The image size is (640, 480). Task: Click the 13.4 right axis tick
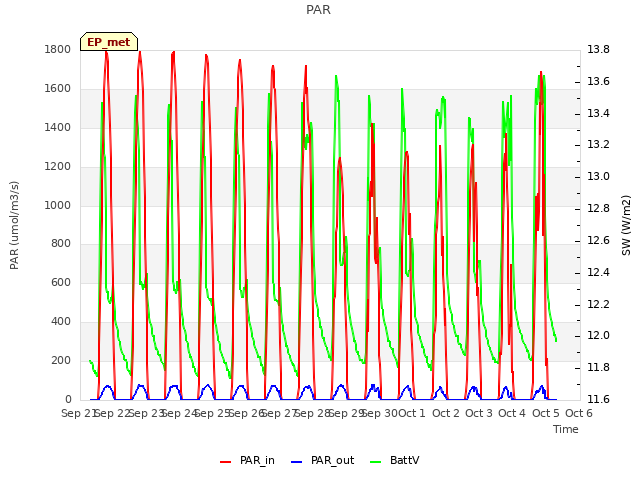[x=598, y=113]
